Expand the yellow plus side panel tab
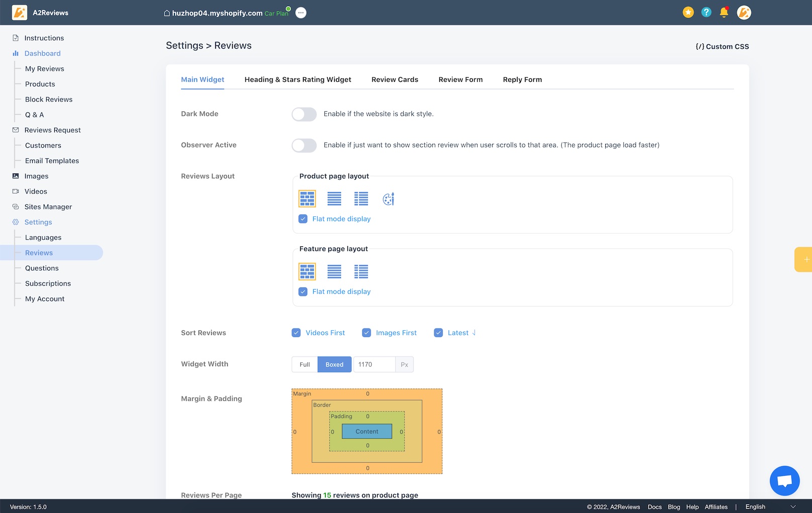Viewport: 812px width, 513px height. tap(804, 260)
